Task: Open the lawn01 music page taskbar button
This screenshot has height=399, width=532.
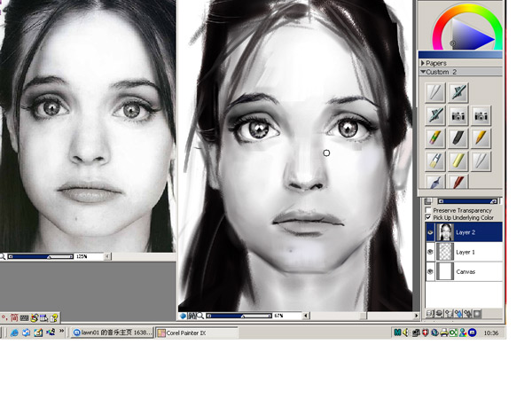Action: pos(113,332)
